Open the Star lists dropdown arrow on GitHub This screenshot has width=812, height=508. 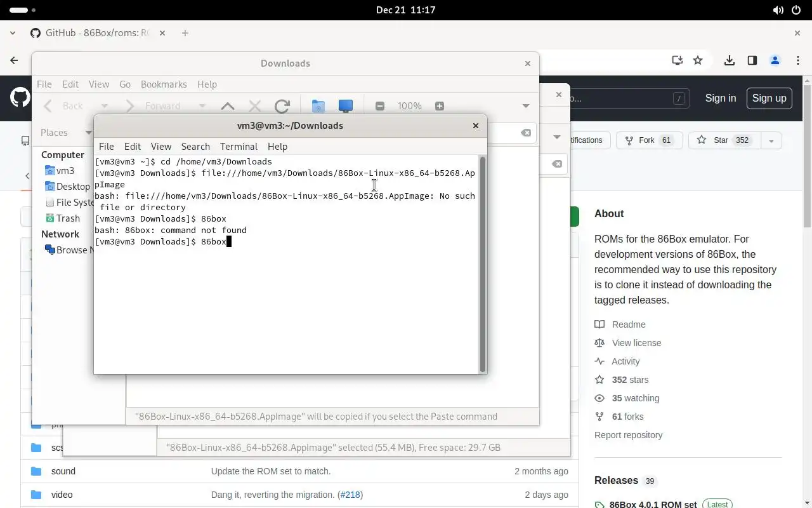point(771,140)
